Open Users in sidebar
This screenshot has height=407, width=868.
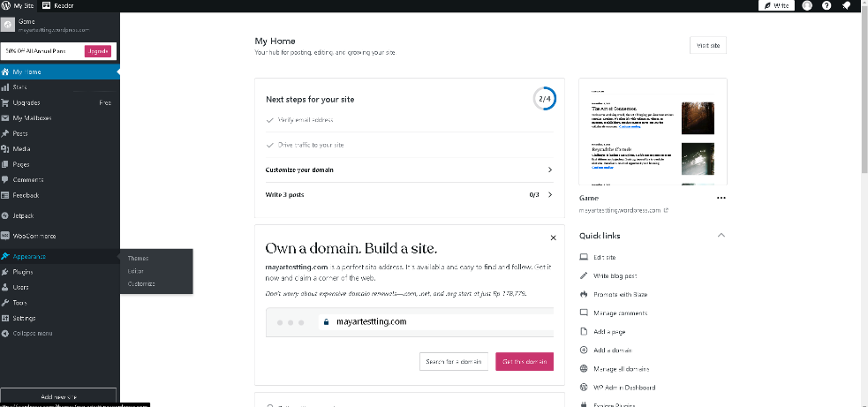pos(60,288)
